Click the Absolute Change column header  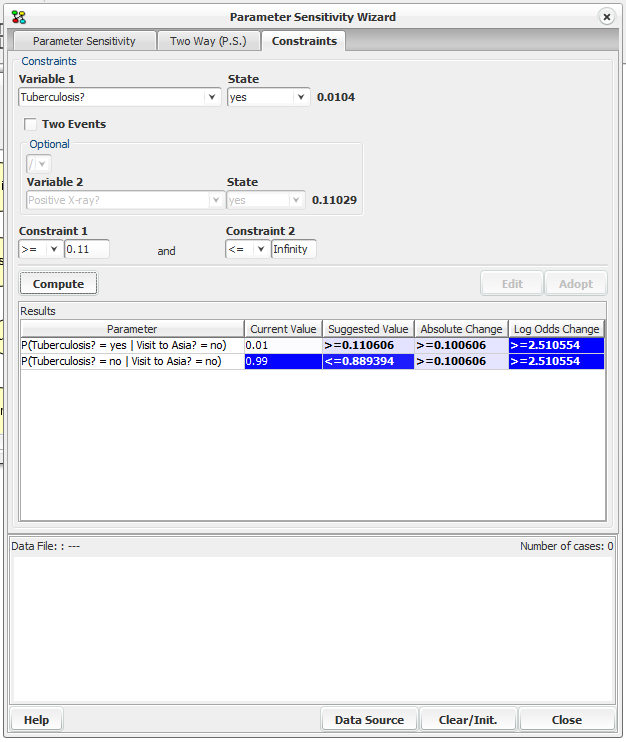pos(461,329)
